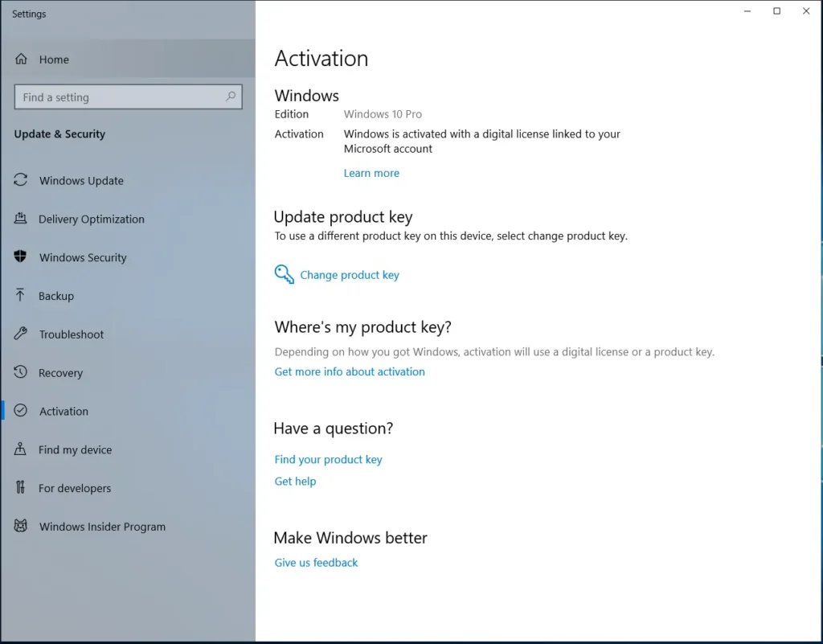The width and height of the screenshot is (823, 644).
Task: Click the digital license activation status text
Action: click(x=482, y=142)
